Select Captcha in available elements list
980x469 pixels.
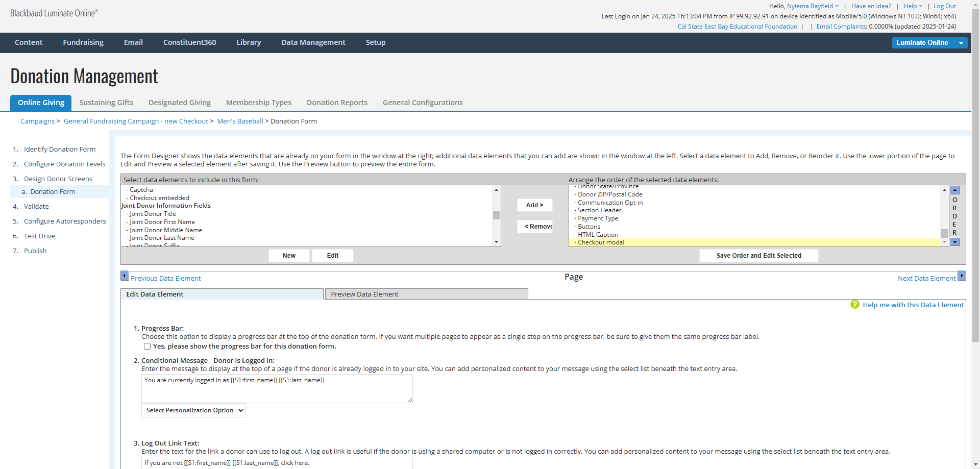click(x=306, y=190)
